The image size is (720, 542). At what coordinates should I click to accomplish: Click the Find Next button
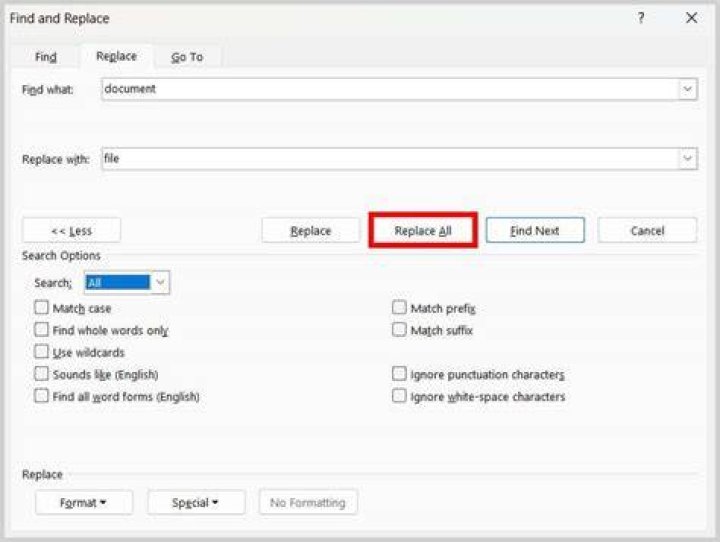tap(535, 231)
